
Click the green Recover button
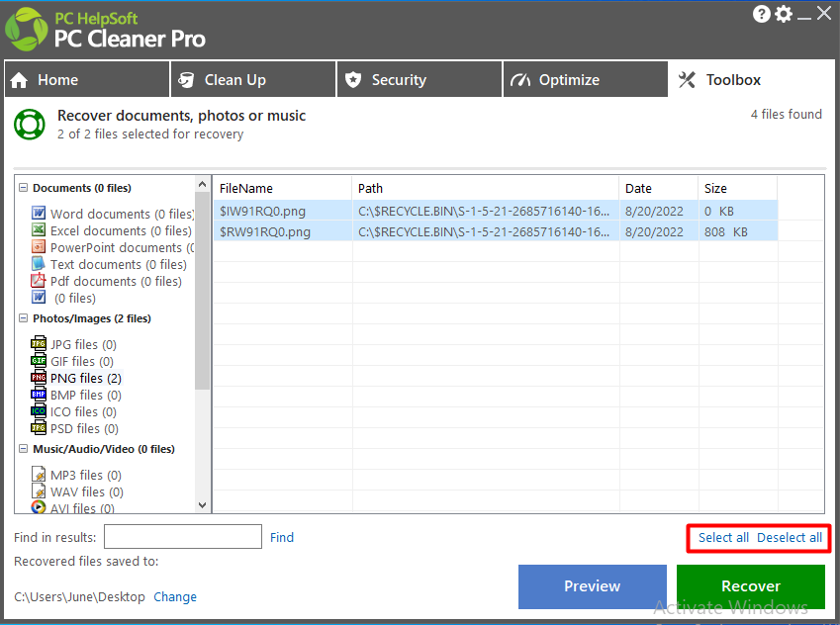(751, 586)
